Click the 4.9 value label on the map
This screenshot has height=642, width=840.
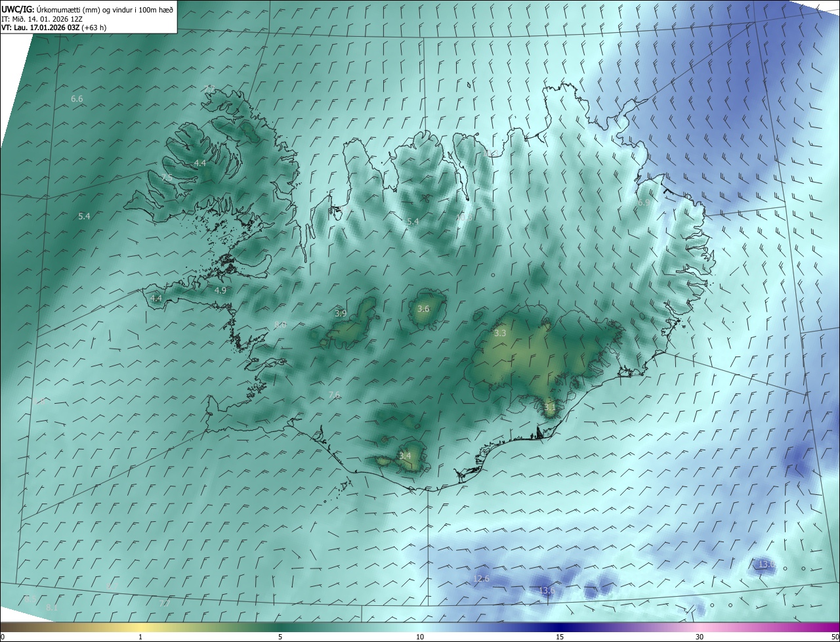click(220, 290)
